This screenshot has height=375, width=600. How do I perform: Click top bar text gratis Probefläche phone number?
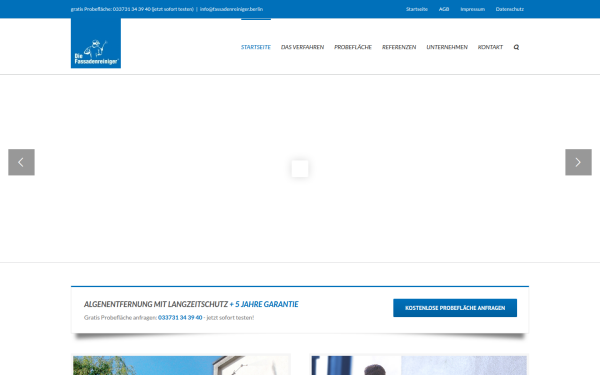tap(132, 9)
